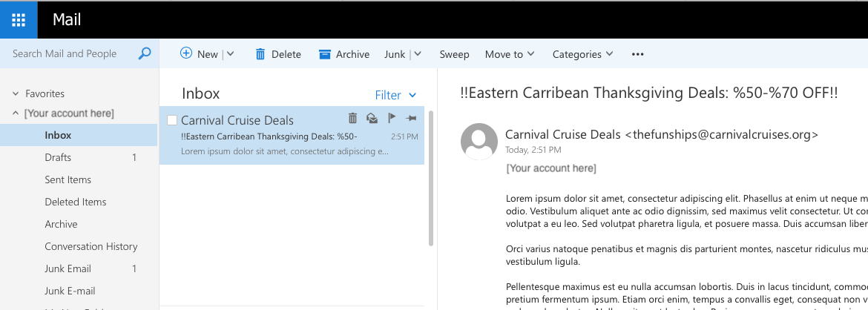The width and height of the screenshot is (868, 310).
Task: Click the Sweep button
Action: [x=454, y=54]
